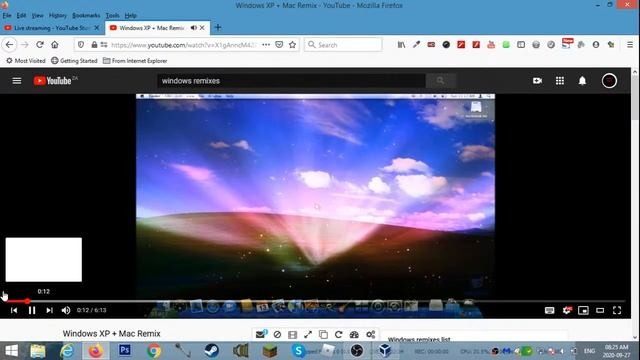Image resolution: width=640 pixels, height=360 pixels.
Task: Focus the YouTube search box with 'windows remixes'
Action: (x=291, y=81)
